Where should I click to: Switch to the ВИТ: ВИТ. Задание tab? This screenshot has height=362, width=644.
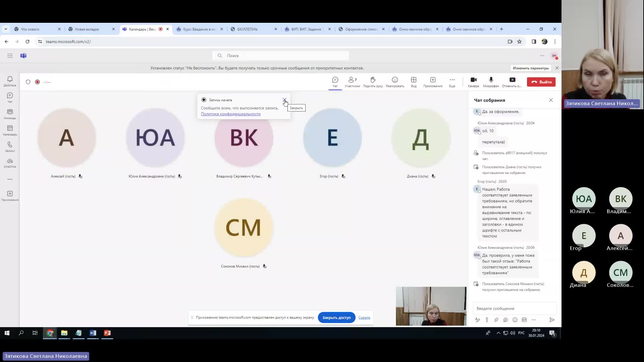click(x=308, y=29)
